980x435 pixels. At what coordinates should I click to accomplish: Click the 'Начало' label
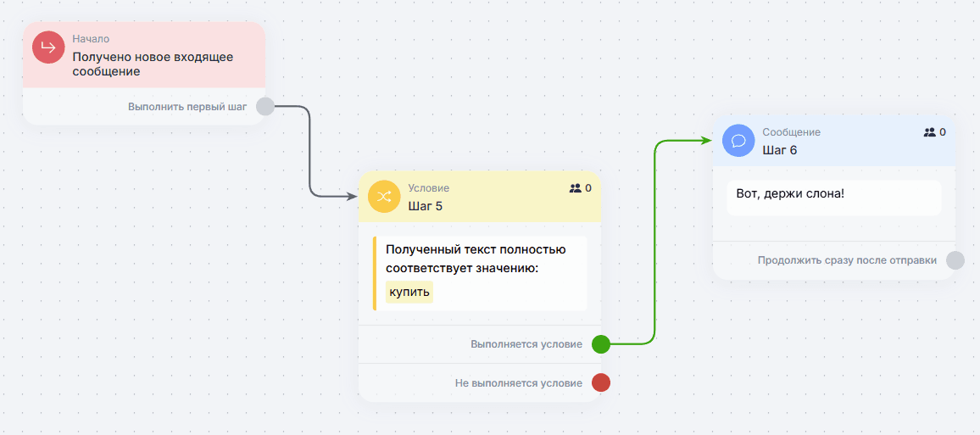[x=91, y=39]
